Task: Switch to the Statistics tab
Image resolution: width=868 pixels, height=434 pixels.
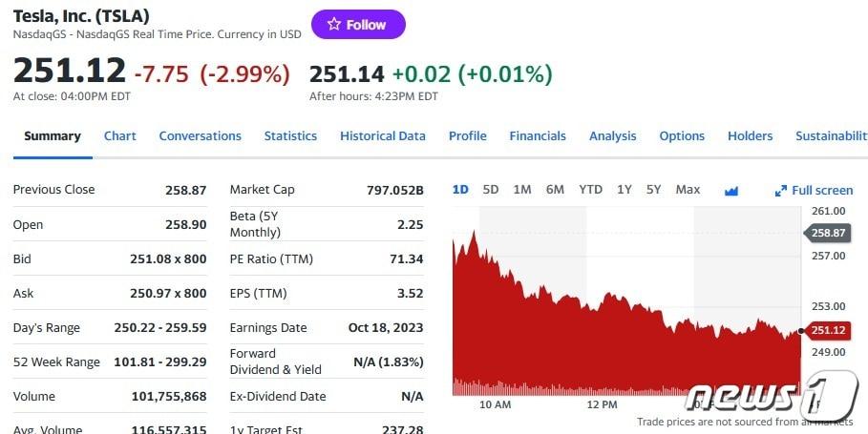Action: 290,136
